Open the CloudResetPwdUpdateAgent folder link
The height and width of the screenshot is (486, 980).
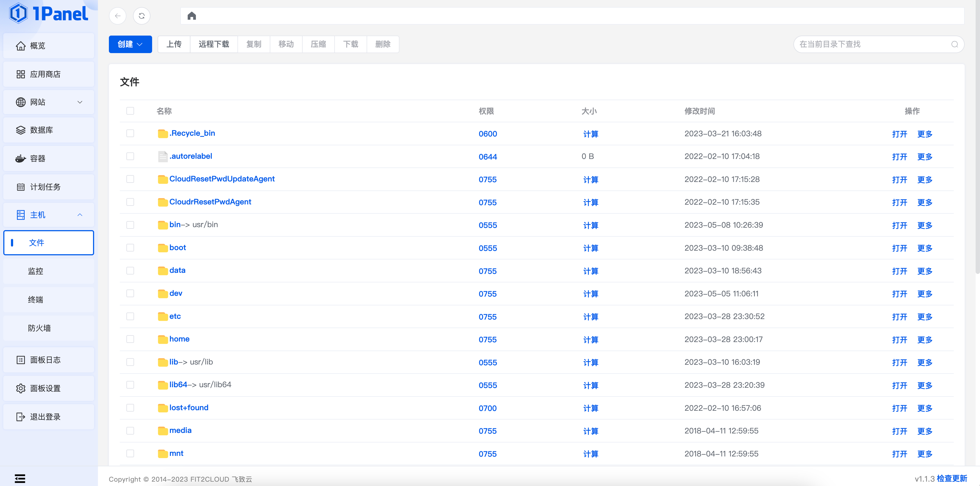tap(222, 179)
